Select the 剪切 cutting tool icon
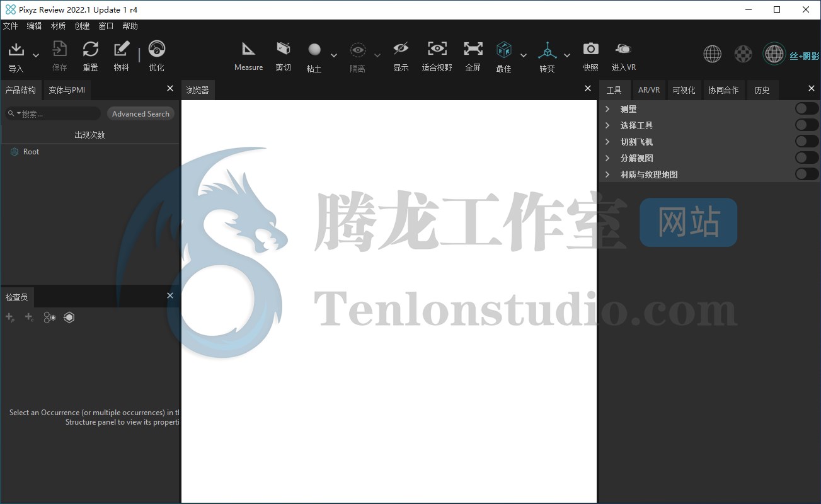Image resolution: width=821 pixels, height=504 pixels. 284,49
